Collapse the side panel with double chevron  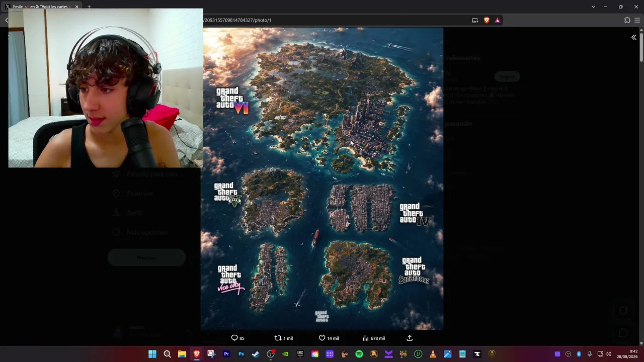pos(633,37)
